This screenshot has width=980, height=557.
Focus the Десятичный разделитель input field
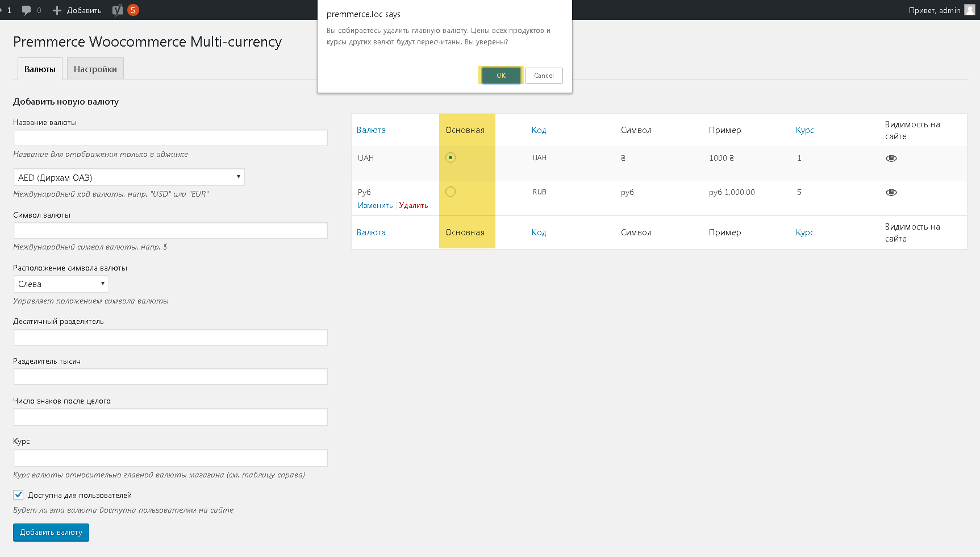170,337
